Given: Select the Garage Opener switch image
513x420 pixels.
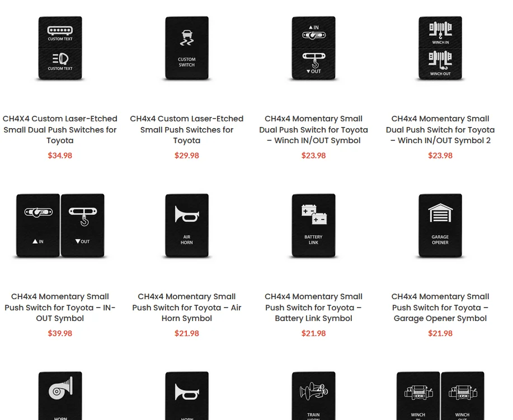Looking at the screenshot, I should (440, 225).
